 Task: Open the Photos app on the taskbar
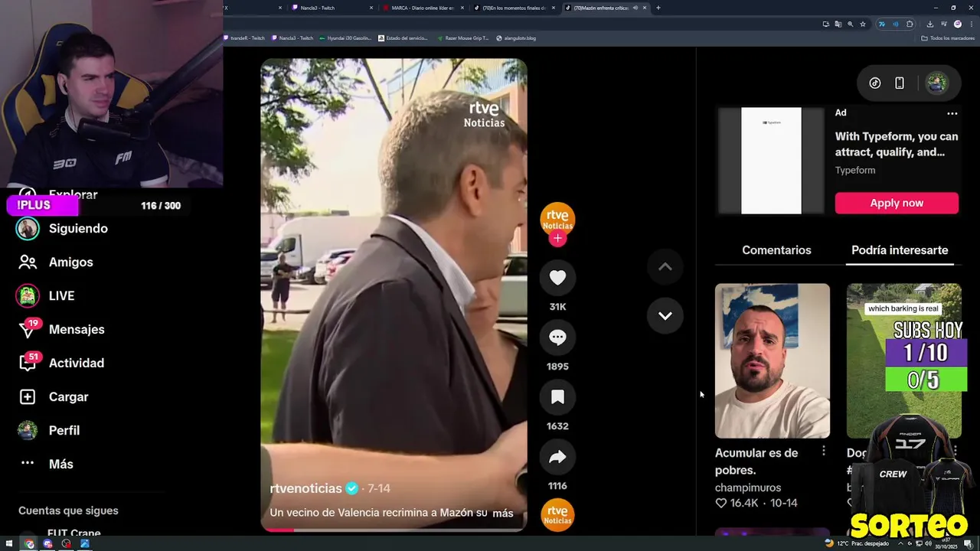click(x=85, y=544)
